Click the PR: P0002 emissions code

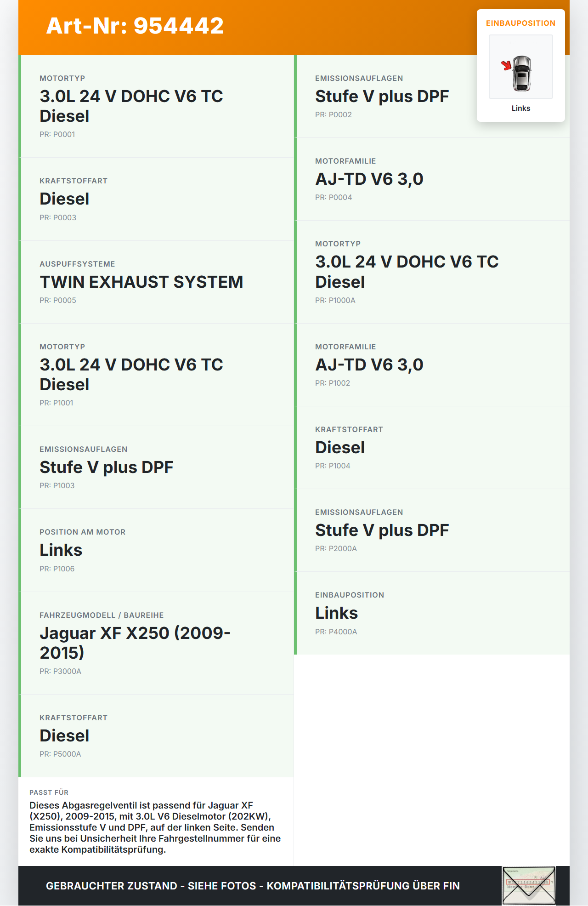click(x=333, y=115)
